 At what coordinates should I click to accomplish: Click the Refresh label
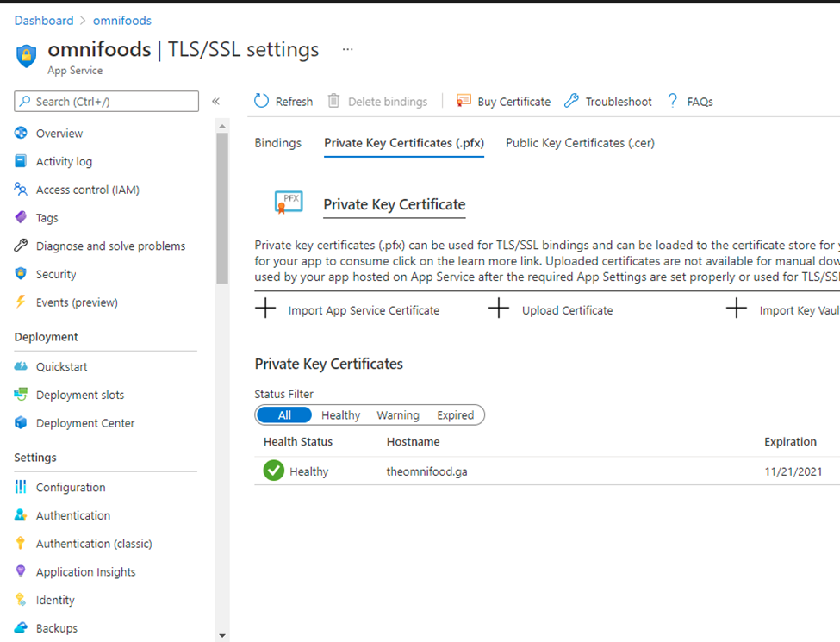click(294, 102)
